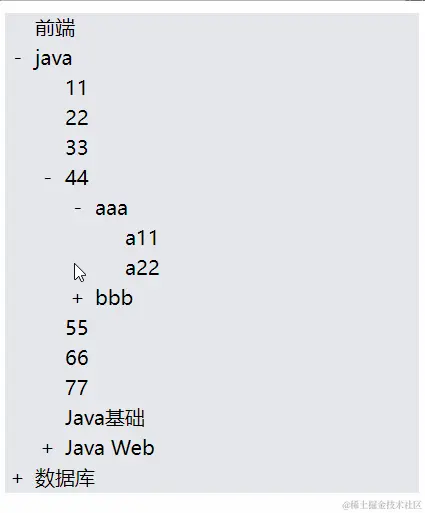Select the a22 leaf item

[142, 268]
